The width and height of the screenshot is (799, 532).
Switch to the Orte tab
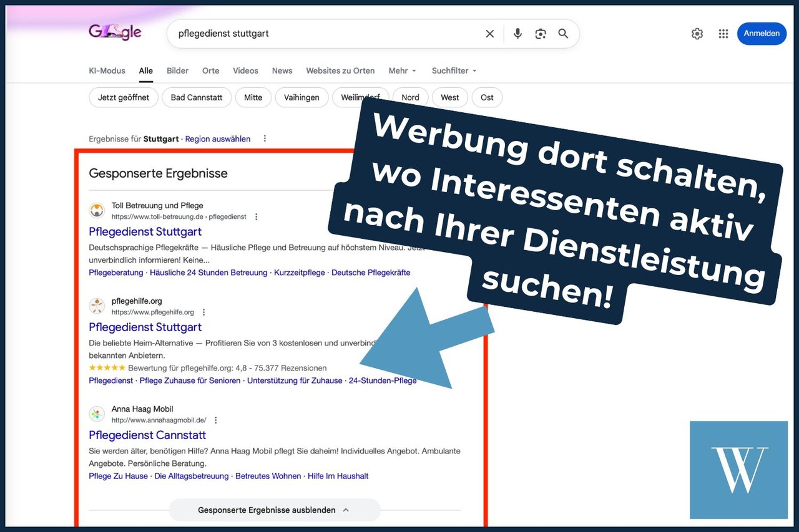tap(211, 70)
